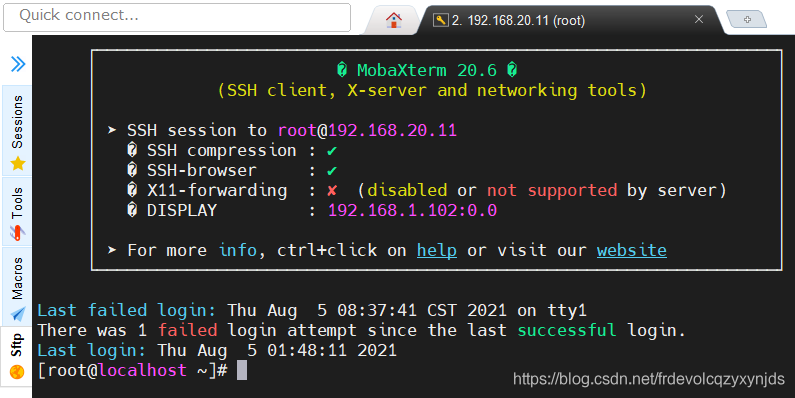Ctrl-click target: the help link
This screenshot has width=795, height=398.
437,250
